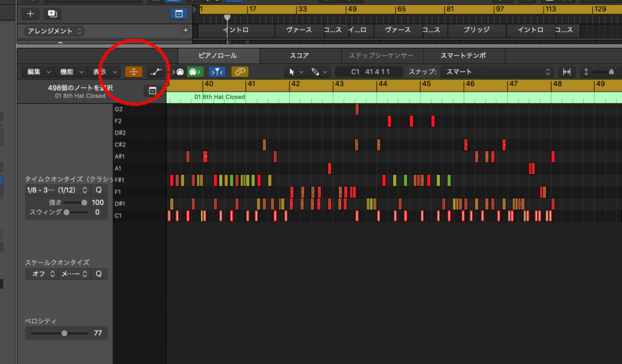Click the 01 8th Hat Closed region header
The height and width of the screenshot is (364, 622).
tap(394, 97)
